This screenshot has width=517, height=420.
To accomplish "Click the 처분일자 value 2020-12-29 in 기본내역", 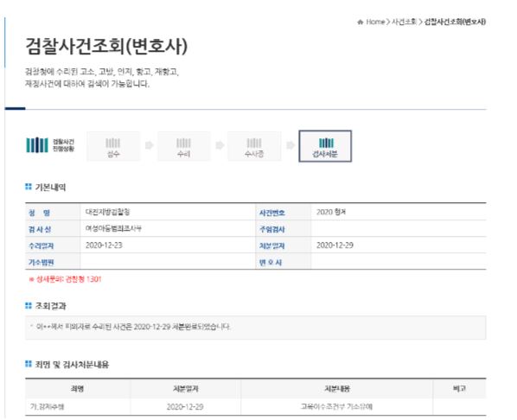I will (335, 245).
